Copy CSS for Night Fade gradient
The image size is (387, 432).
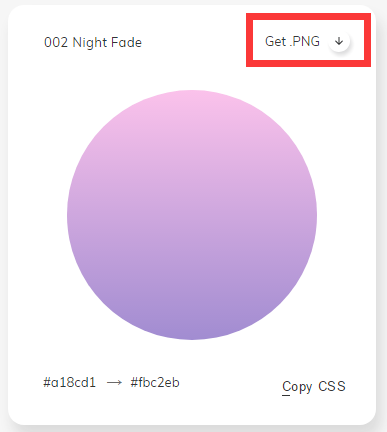(314, 387)
